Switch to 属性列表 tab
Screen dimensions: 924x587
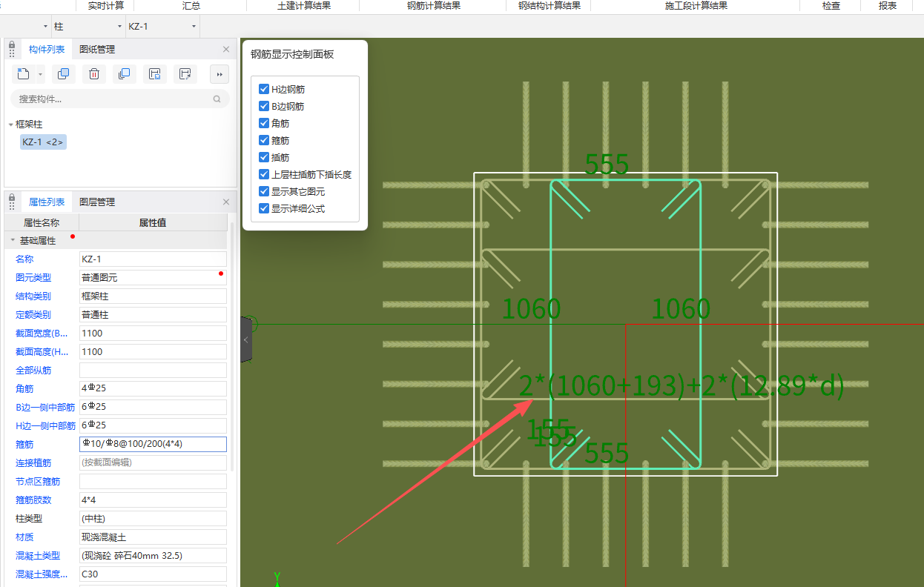tap(47, 202)
